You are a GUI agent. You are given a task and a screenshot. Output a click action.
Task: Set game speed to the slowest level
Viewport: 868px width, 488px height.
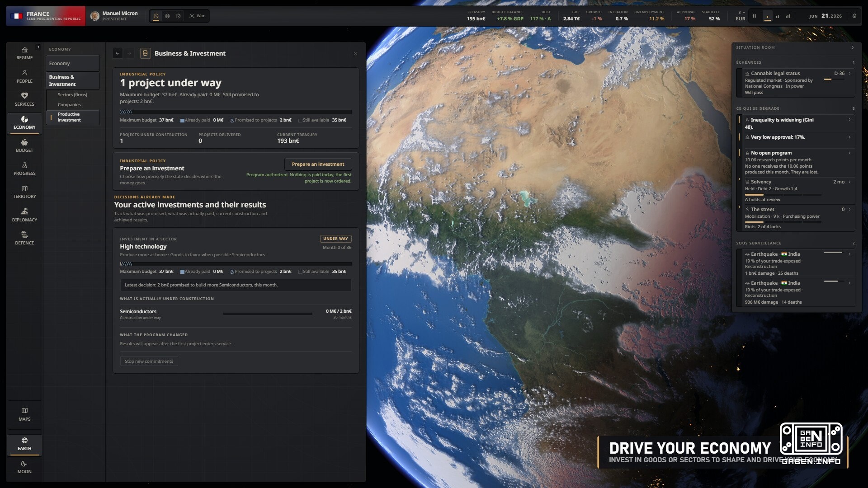pos(767,16)
